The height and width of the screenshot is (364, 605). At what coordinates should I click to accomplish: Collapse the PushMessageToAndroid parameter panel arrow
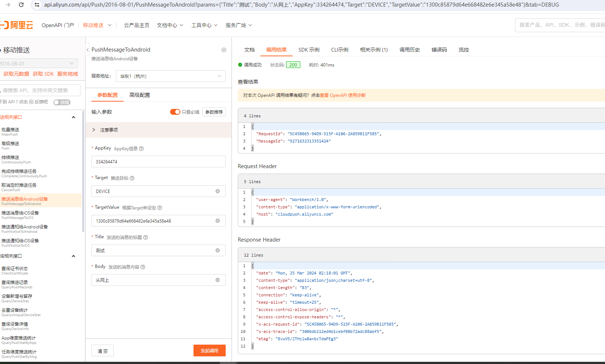pos(88,50)
